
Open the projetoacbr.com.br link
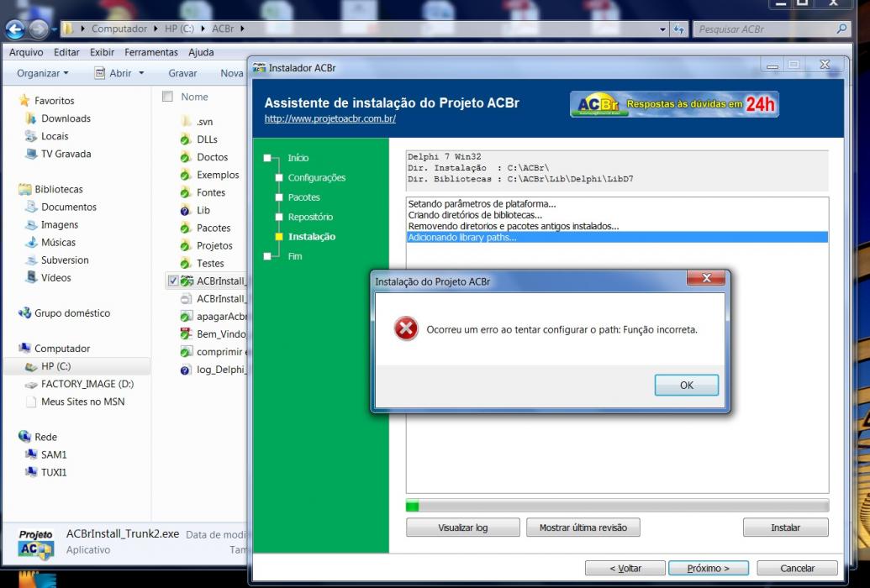tap(330, 118)
